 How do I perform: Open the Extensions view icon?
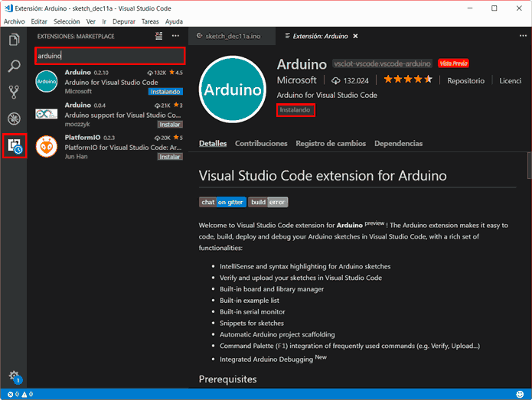click(14, 145)
